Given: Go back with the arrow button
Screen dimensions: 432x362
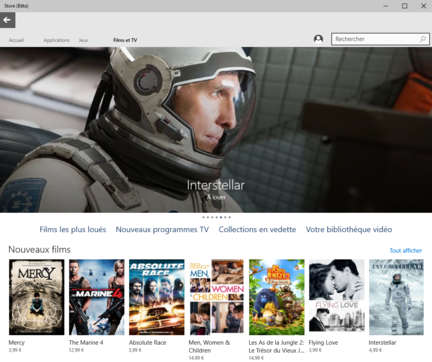Looking at the screenshot, I should point(7,20).
